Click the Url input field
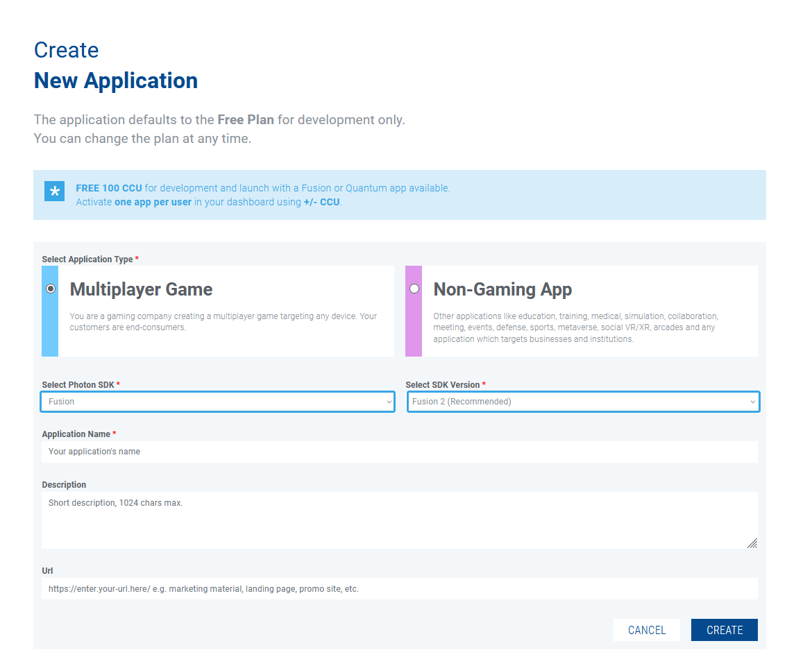This screenshot has width=812, height=666. pyautogui.click(x=399, y=589)
